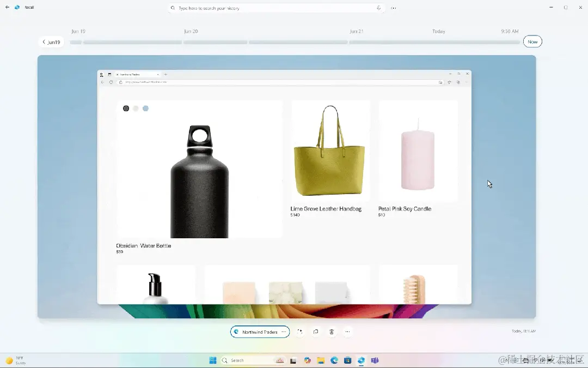Image resolution: width=588 pixels, height=368 pixels.
Task: Activate the microphone voice search icon
Action: coord(379,8)
